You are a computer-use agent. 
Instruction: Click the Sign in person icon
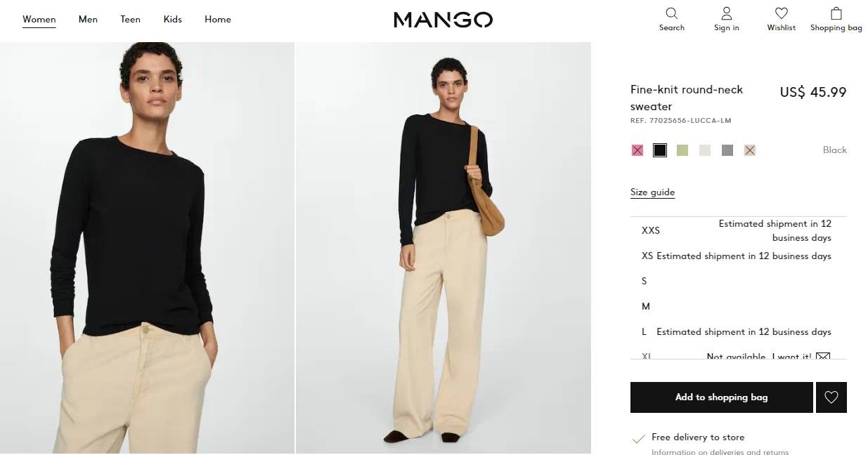coord(726,13)
